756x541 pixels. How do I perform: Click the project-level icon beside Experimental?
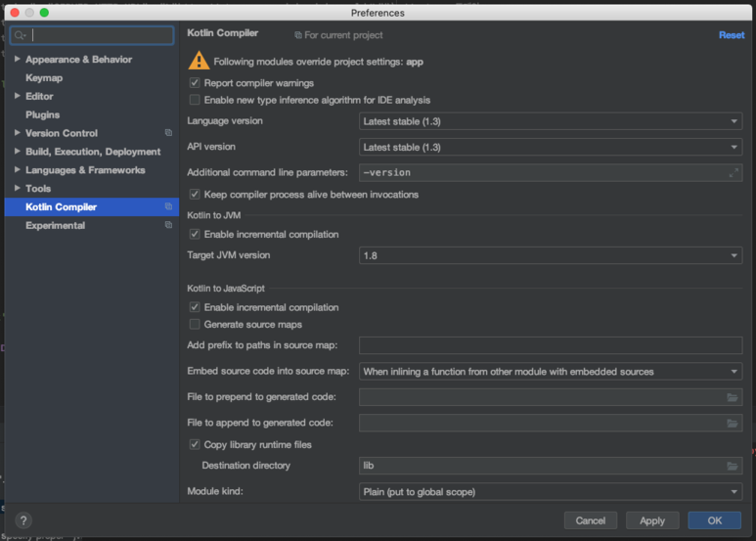click(x=168, y=225)
